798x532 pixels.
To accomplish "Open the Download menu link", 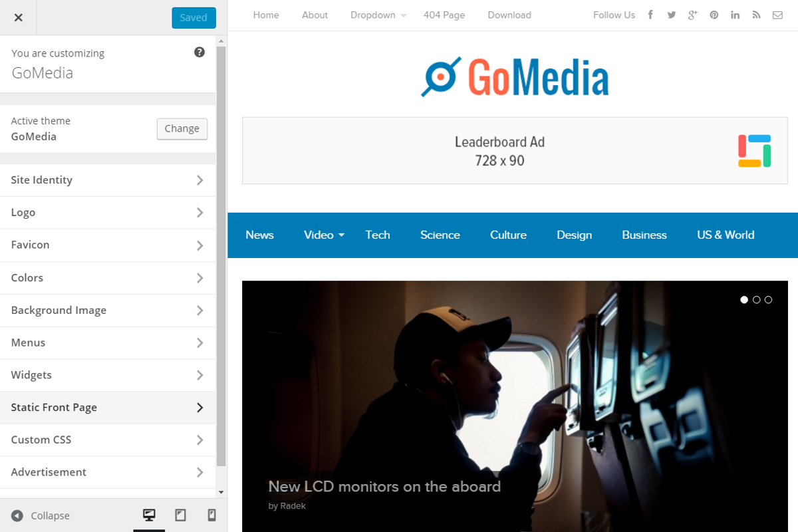I will click(509, 15).
